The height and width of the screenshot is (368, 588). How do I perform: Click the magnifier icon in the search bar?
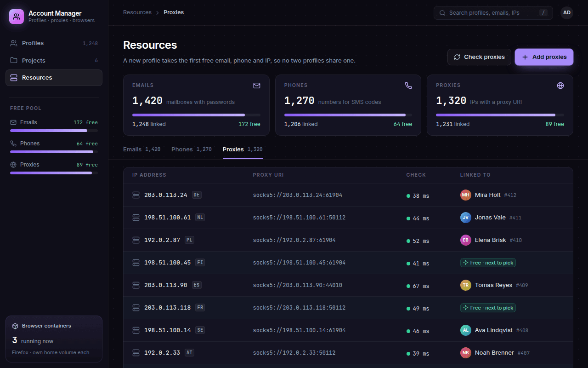(443, 13)
